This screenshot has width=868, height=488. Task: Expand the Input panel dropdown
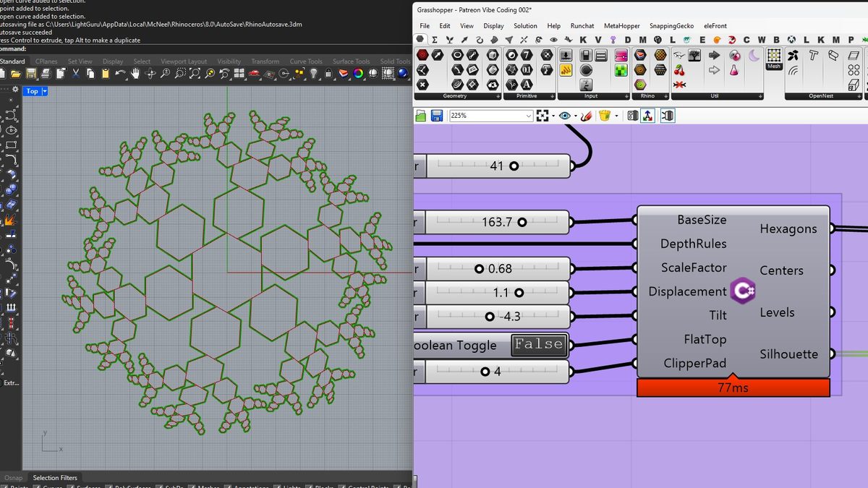click(x=627, y=96)
